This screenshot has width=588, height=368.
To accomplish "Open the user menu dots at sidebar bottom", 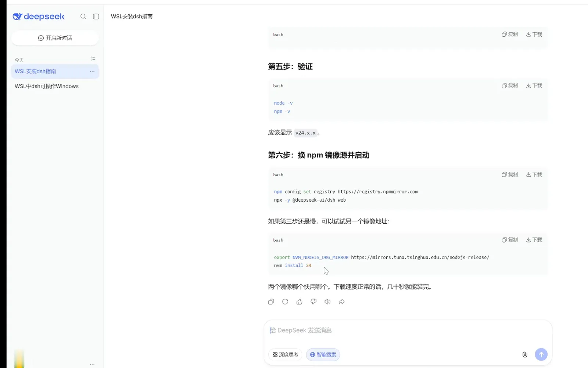I will click(92, 364).
